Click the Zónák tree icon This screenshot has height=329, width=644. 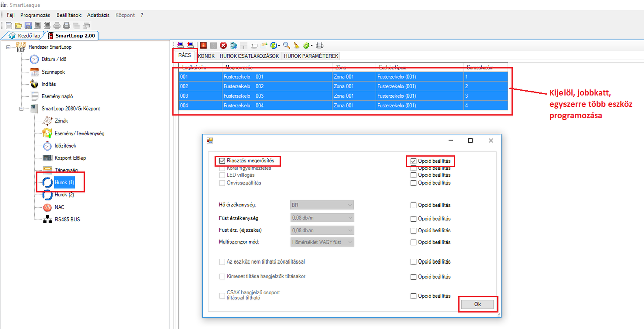coord(47,121)
